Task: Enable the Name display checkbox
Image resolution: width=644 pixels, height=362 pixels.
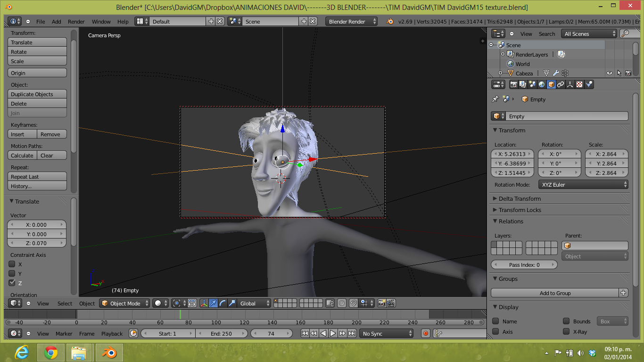Action: coord(495,321)
